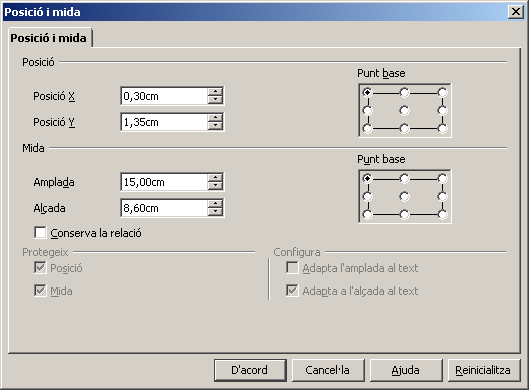Click the Cancel·la button
The width and height of the screenshot is (529, 390).
328,370
